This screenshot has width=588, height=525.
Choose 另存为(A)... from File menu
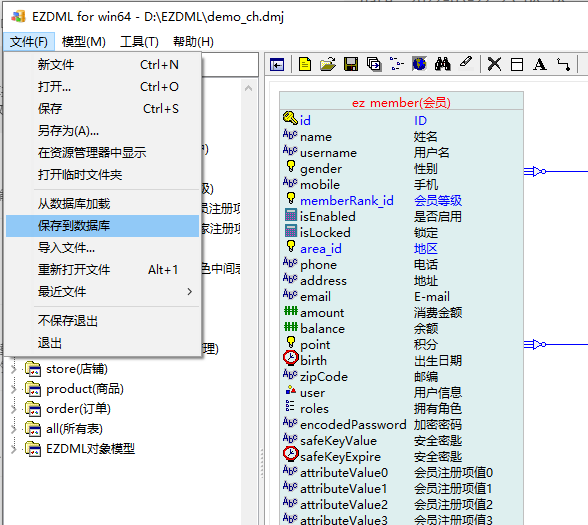[x=68, y=130]
